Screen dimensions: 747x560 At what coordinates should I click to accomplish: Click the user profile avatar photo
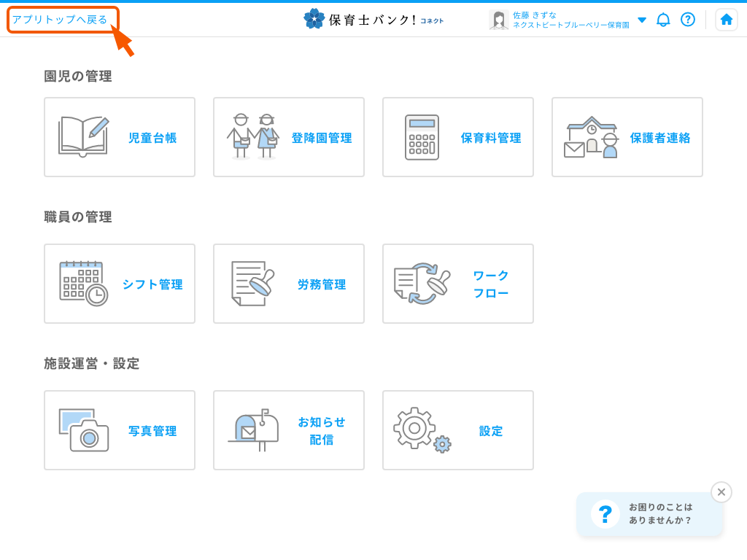coord(499,20)
